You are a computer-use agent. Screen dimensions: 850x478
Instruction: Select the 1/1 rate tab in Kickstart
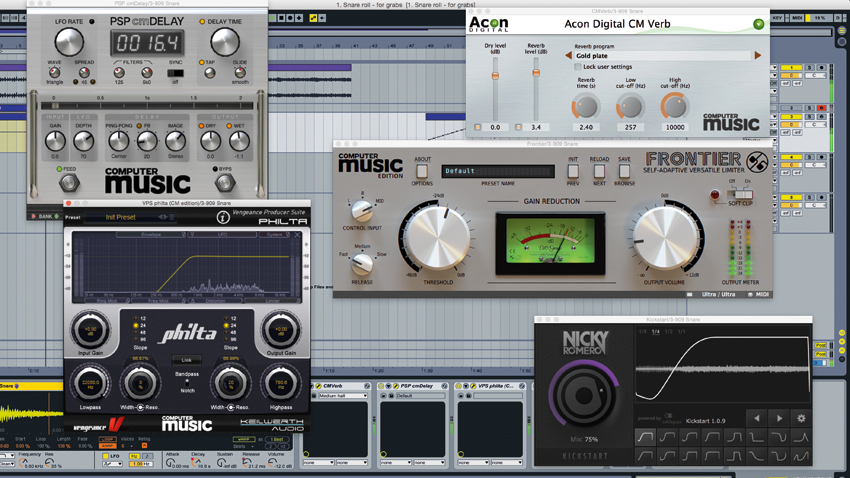click(x=681, y=331)
